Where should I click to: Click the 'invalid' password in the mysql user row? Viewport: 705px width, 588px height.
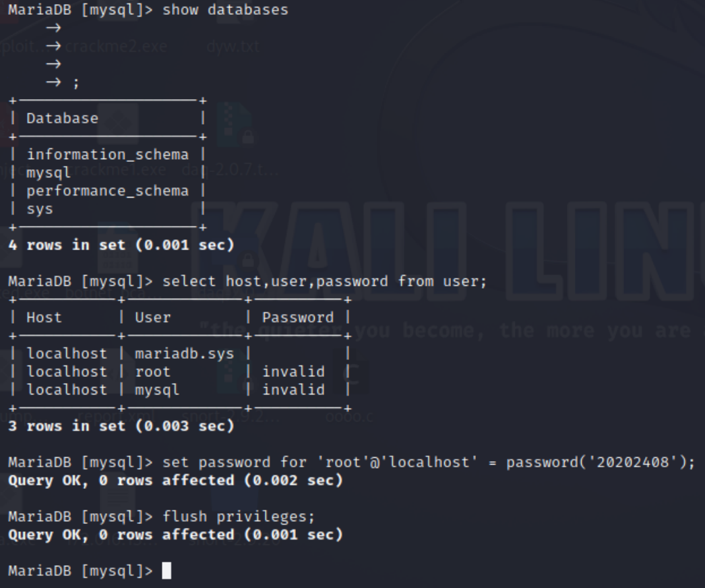pyautogui.click(x=293, y=390)
